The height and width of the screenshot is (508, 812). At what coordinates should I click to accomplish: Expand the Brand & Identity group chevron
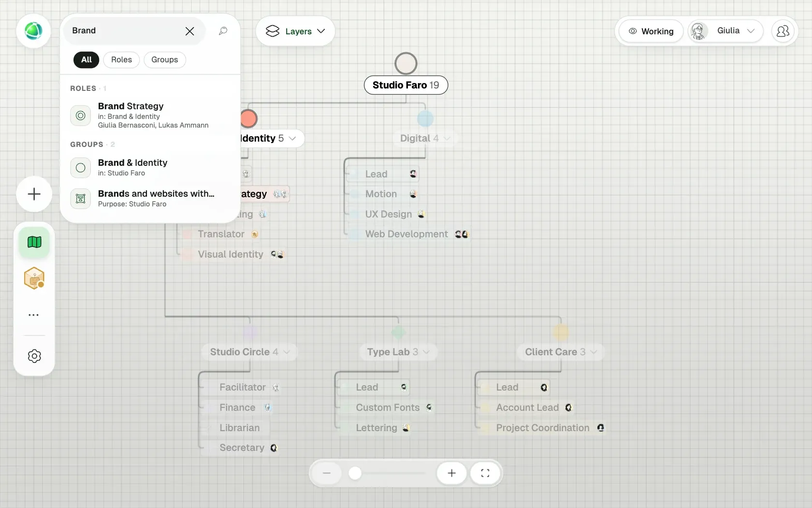[x=292, y=139]
